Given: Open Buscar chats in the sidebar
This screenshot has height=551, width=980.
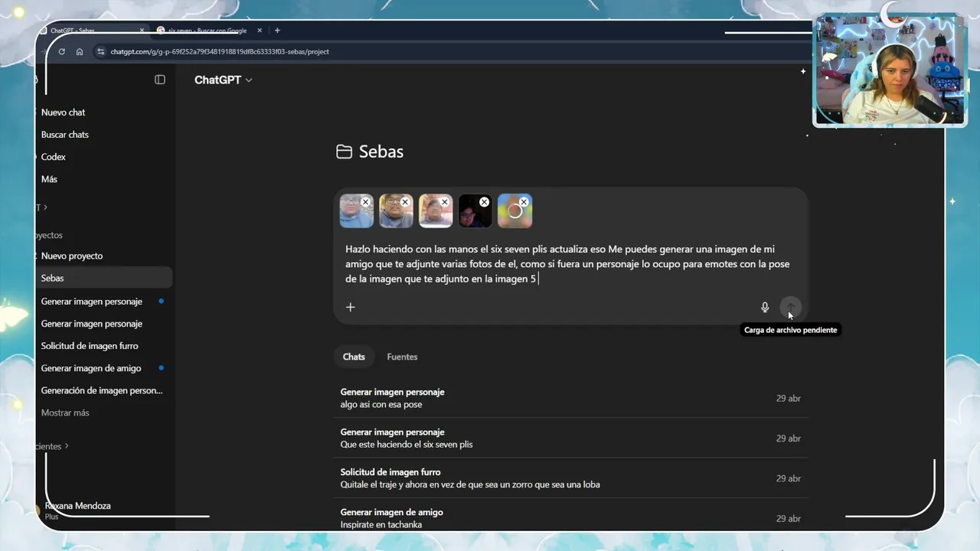Looking at the screenshot, I should [65, 135].
